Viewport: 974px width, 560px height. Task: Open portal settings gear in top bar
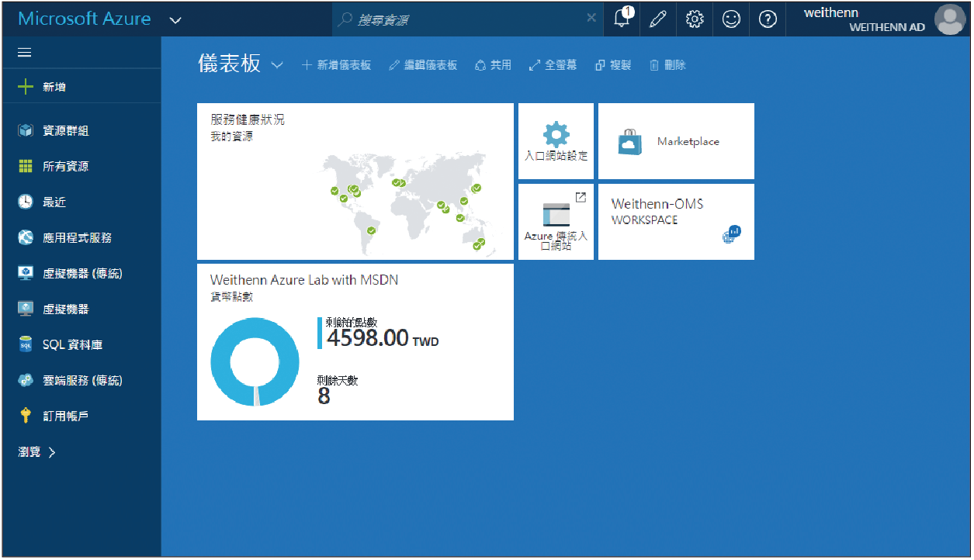coord(695,19)
